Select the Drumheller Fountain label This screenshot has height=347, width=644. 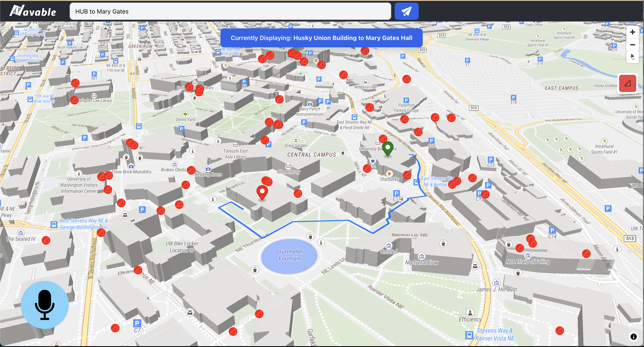(x=289, y=255)
